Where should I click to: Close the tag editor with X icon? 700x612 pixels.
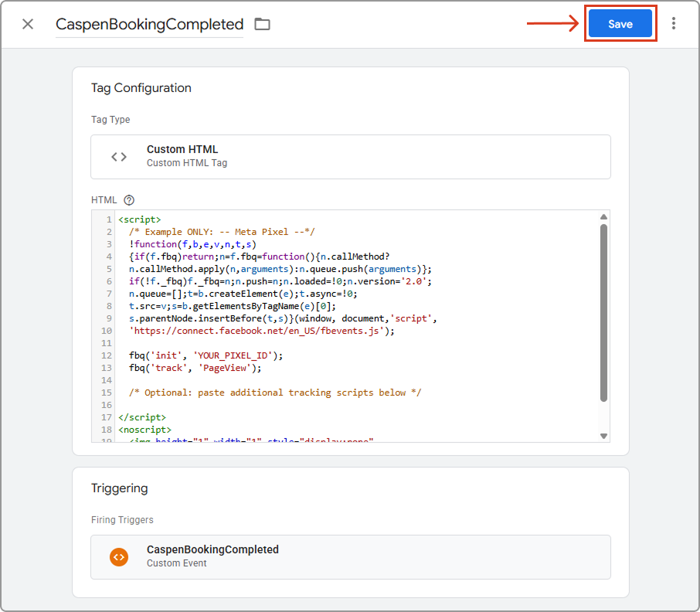pyautogui.click(x=28, y=24)
